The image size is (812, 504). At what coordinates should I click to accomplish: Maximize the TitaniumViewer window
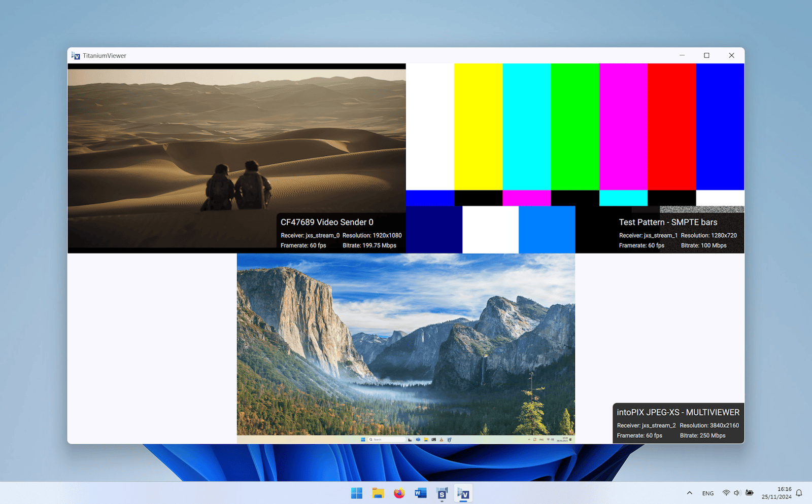point(706,56)
